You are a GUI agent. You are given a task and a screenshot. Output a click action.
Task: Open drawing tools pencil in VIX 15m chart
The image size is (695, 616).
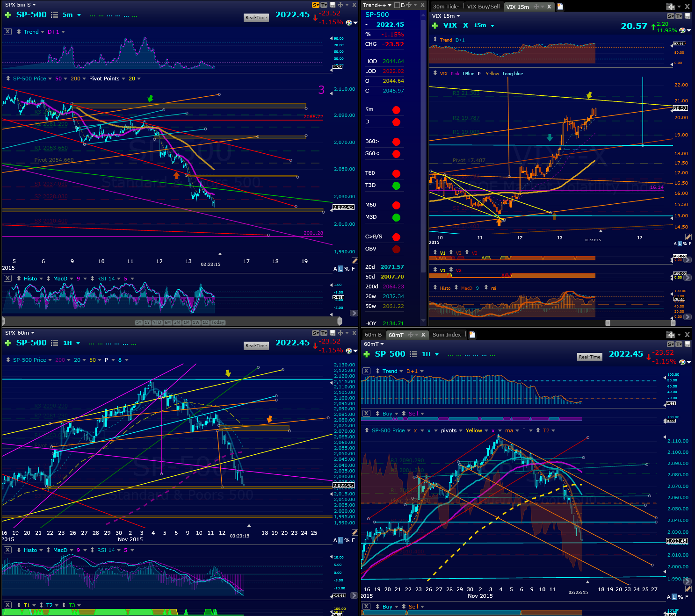tap(688, 237)
